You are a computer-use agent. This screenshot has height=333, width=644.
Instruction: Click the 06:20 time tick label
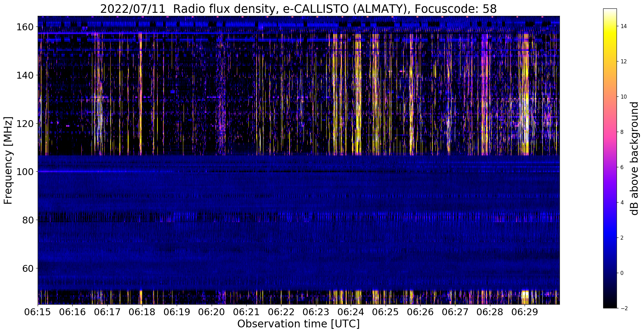point(212,312)
